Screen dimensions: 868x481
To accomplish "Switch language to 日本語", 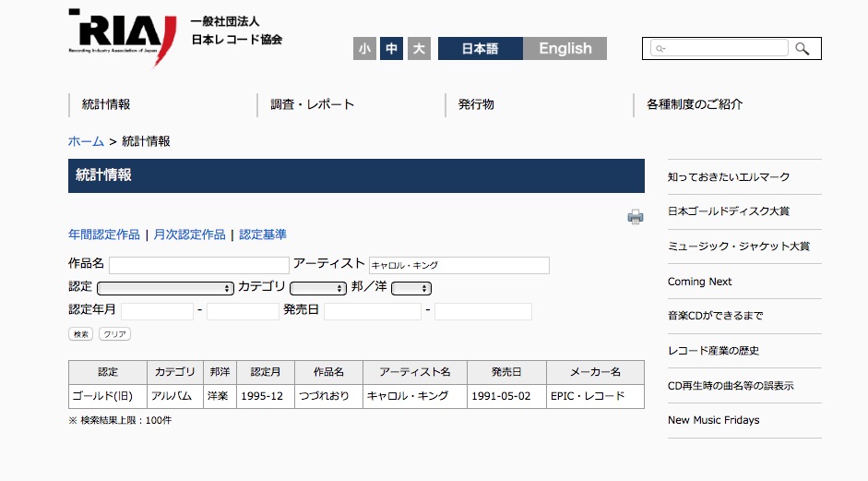I will pos(480,49).
